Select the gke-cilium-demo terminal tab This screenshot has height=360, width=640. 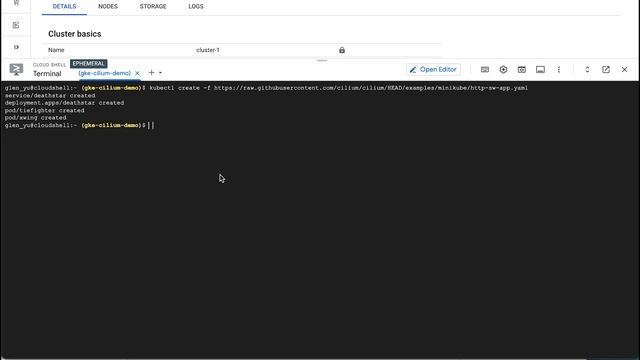[104, 73]
